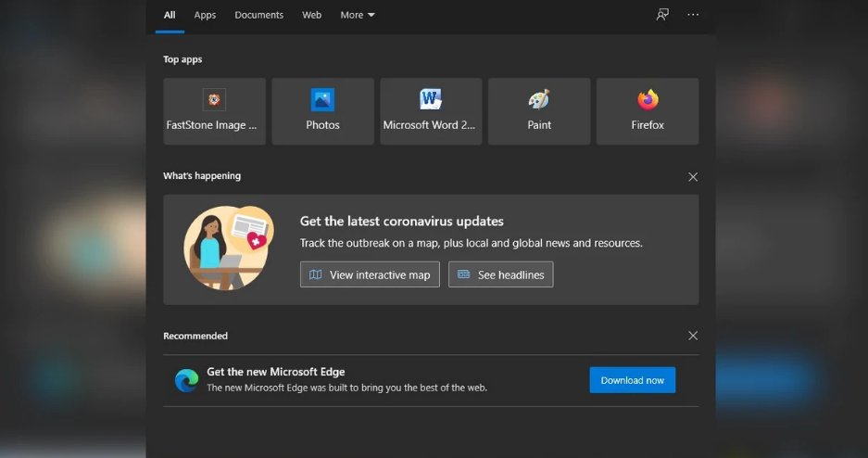Switch to the All tab
The width and height of the screenshot is (868, 458).
tap(170, 15)
